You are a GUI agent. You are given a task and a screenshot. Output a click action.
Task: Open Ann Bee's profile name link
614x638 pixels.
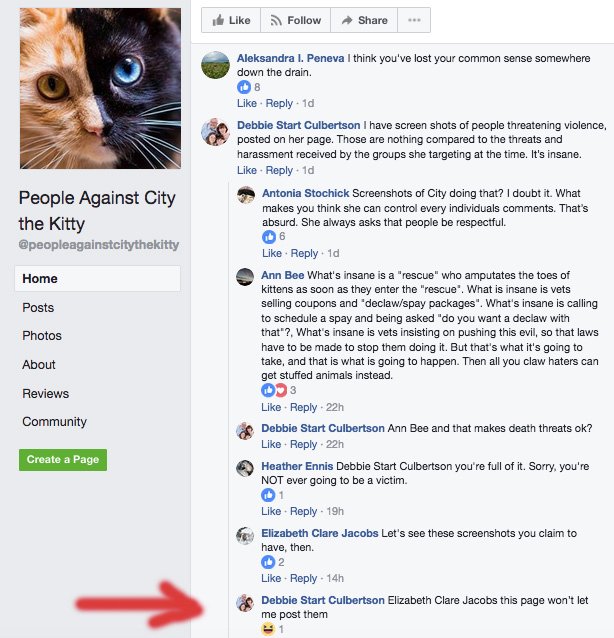coord(282,275)
